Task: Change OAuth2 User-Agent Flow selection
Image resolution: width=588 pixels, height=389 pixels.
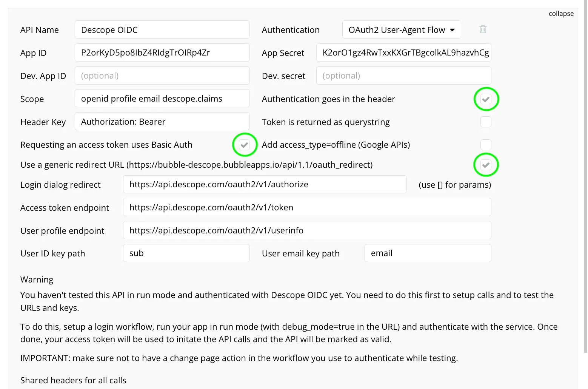Action: point(401,29)
